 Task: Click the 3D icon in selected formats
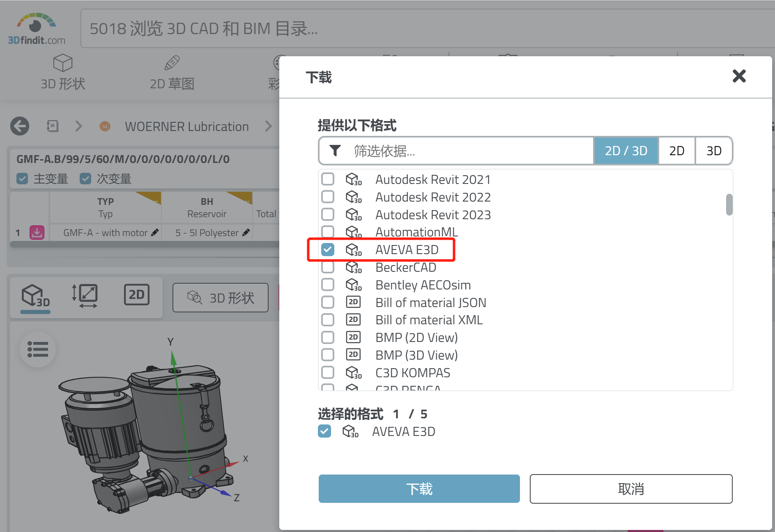point(350,431)
